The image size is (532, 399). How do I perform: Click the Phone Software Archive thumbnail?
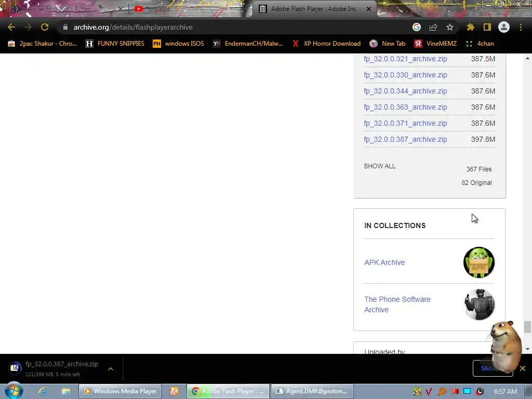tap(478, 304)
